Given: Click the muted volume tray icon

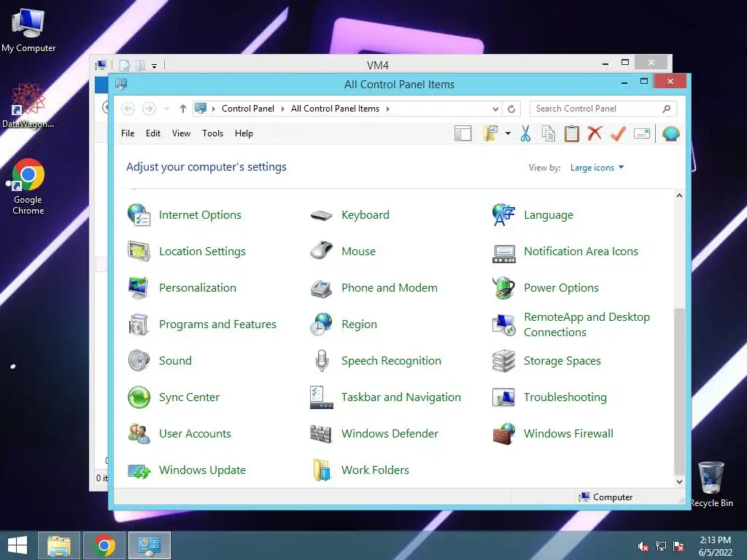Looking at the screenshot, I should [x=643, y=546].
